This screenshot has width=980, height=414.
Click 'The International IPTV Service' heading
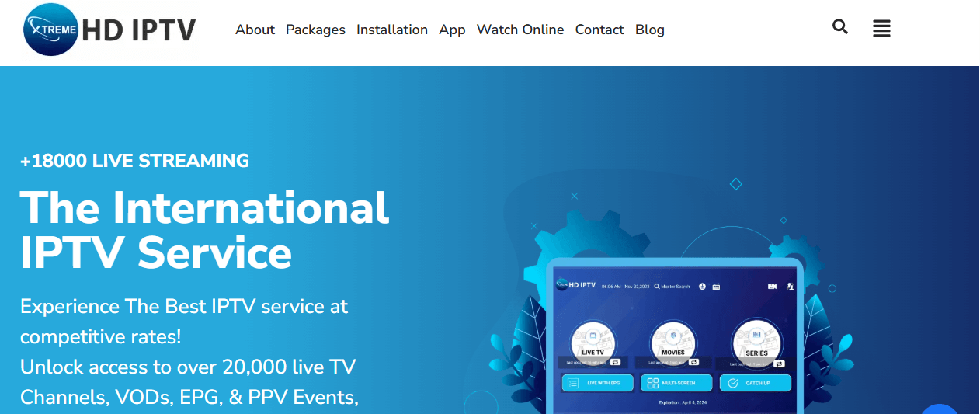(205, 230)
